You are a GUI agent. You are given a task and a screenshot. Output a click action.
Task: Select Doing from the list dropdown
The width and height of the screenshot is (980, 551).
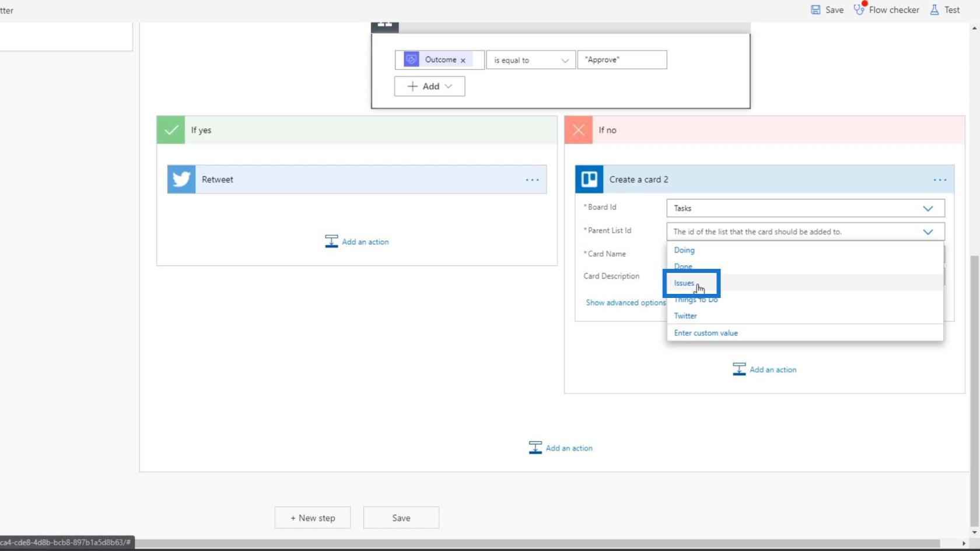pyautogui.click(x=684, y=250)
